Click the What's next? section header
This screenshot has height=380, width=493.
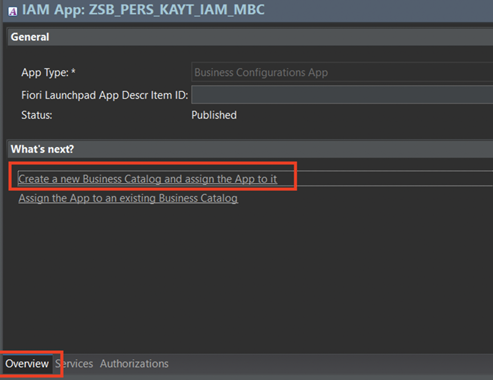[x=250, y=149]
